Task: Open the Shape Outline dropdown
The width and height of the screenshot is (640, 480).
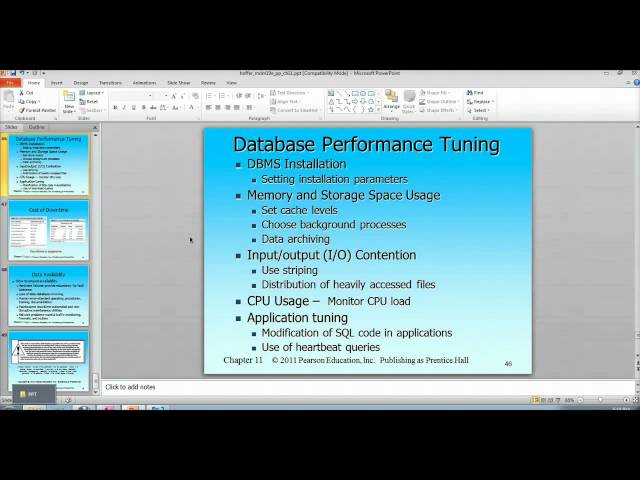Action: tap(439, 102)
